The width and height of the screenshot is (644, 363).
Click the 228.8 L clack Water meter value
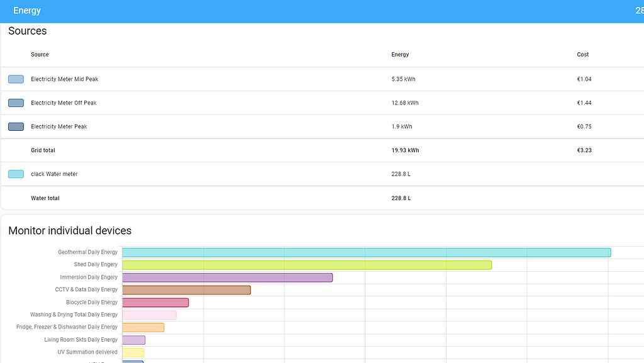coord(401,174)
